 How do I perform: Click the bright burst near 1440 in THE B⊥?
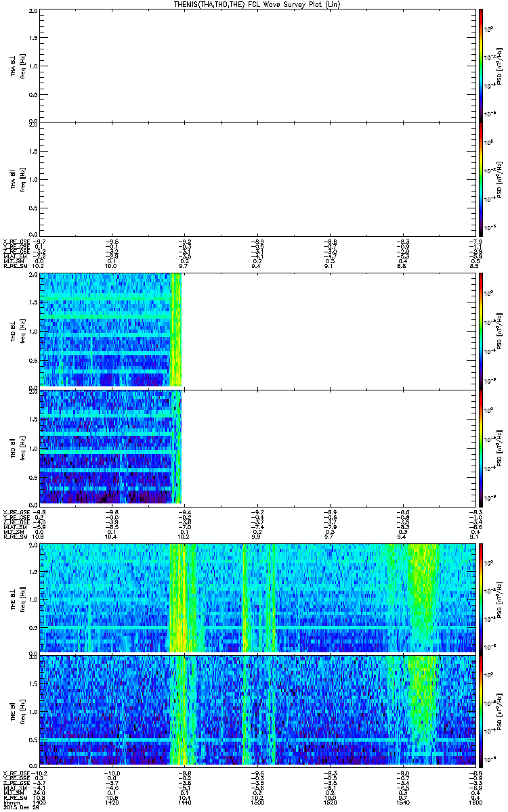click(x=178, y=598)
